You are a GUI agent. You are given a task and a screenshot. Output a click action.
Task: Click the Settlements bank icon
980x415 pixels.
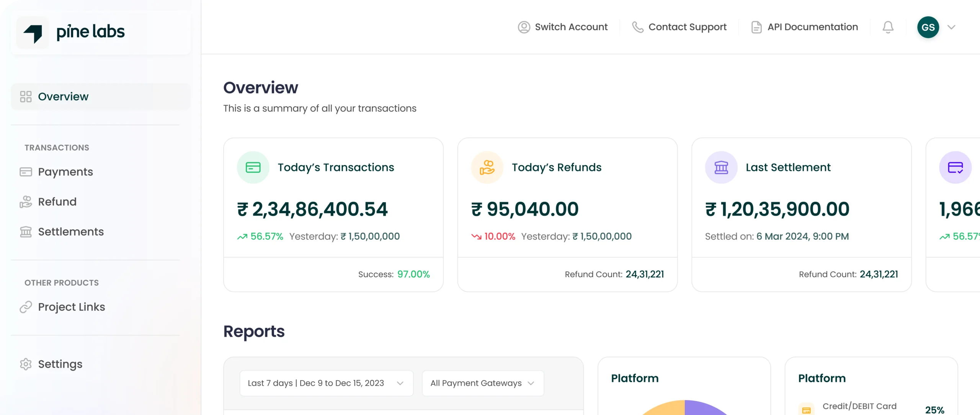(26, 232)
